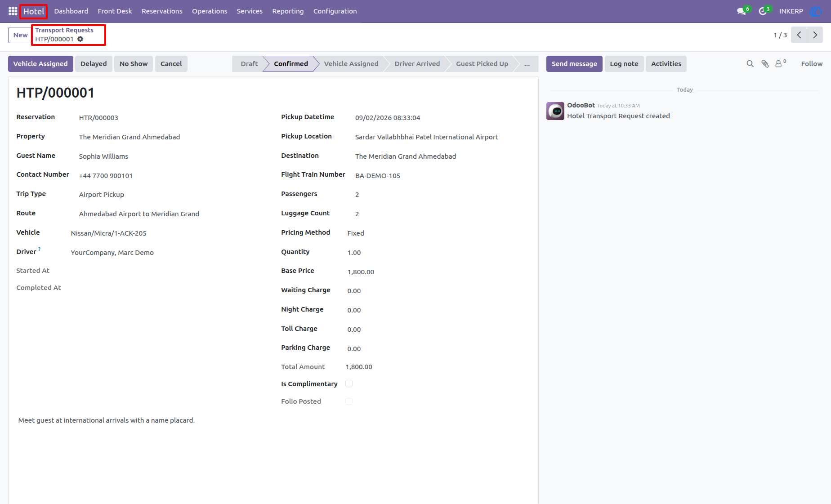Screen dimensions: 831x504
Task: Open Configuration menu
Action: tap(335, 11)
